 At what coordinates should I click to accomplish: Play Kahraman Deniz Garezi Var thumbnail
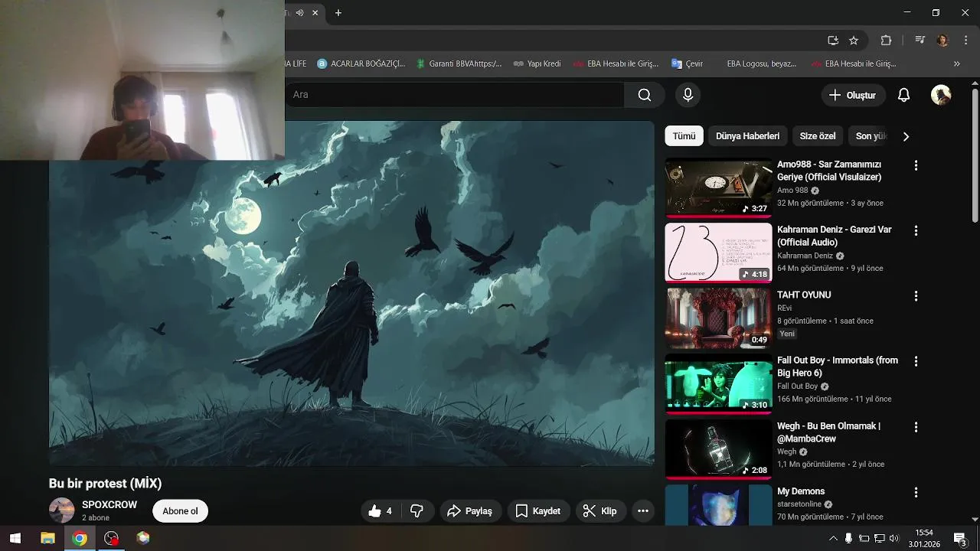(x=718, y=253)
